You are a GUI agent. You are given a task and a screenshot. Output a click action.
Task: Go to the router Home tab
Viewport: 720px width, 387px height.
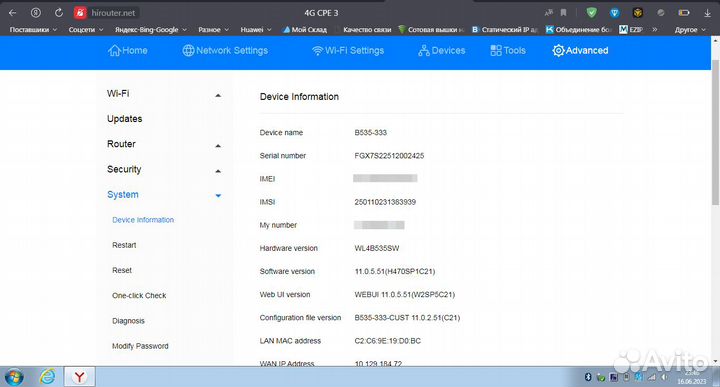click(128, 50)
